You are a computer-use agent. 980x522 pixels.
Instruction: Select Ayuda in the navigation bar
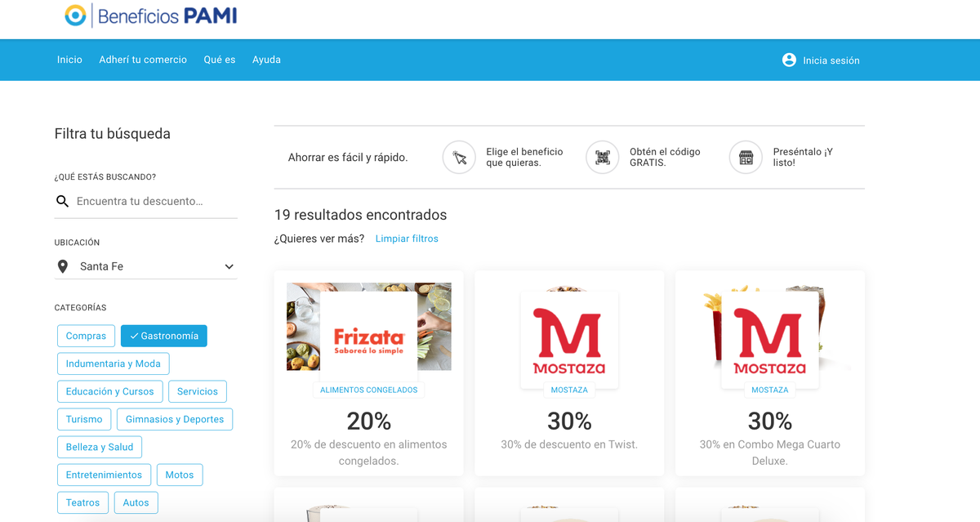point(266,60)
